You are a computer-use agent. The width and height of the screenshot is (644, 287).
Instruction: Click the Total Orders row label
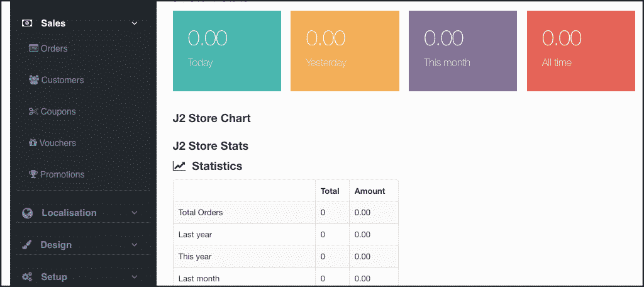point(201,213)
